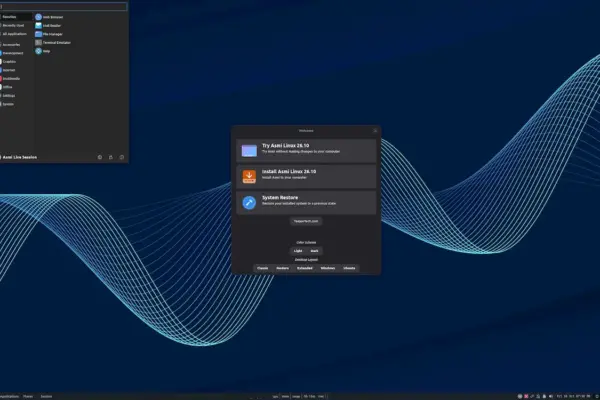Choose the System Restore option

(x=306, y=202)
